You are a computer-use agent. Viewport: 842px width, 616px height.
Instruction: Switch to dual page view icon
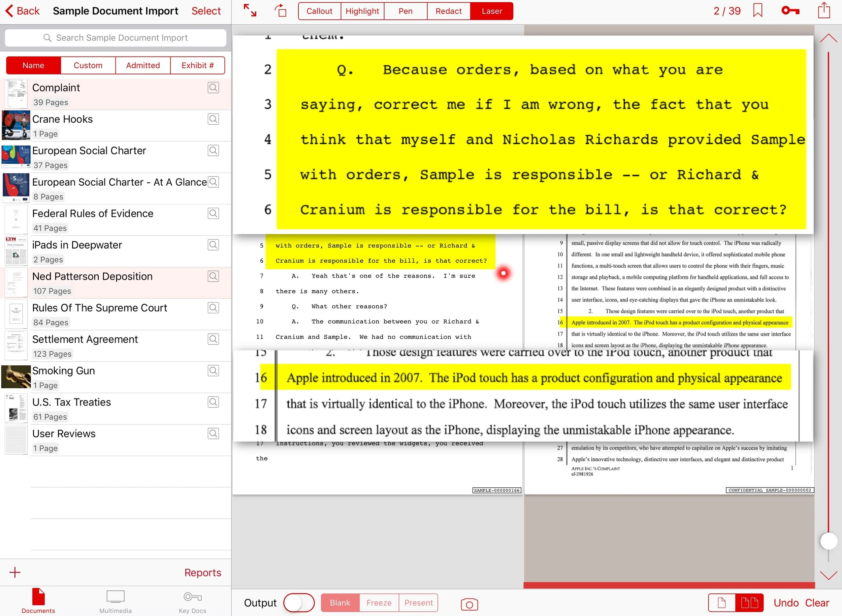tap(749, 603)
